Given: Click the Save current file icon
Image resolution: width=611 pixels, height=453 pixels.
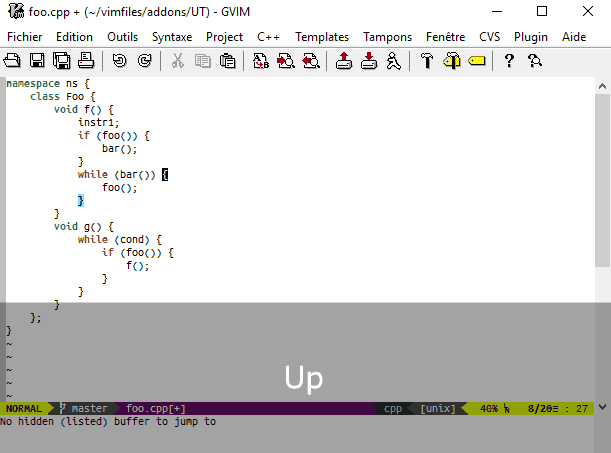Looking at the screenshot, I should [37, 61].
